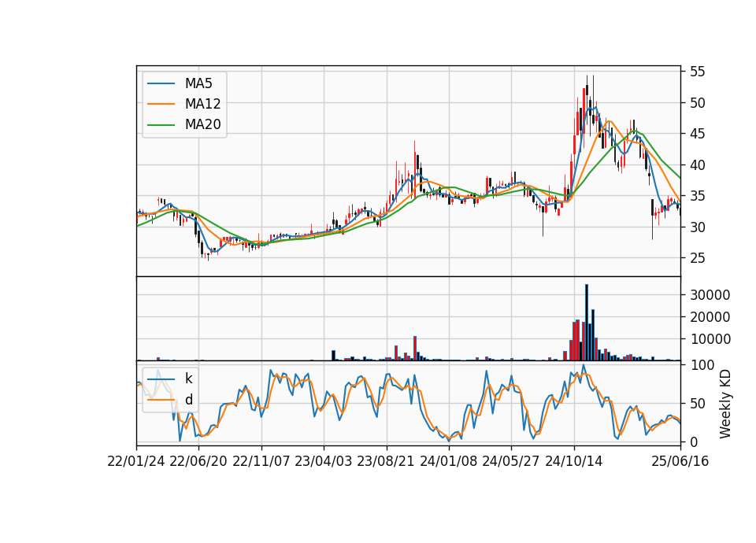Screen dimensions: 756x543
Task: Click the price axis value 40
Action: tap(697, 165)
